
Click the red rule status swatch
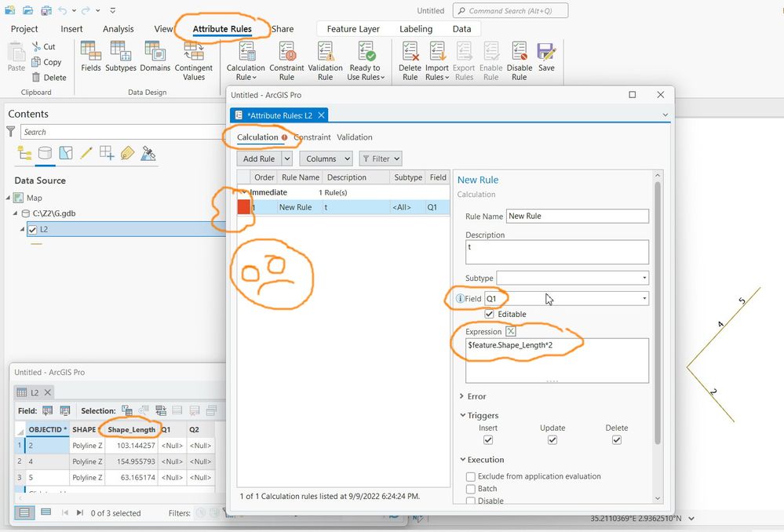coord(243,207)
